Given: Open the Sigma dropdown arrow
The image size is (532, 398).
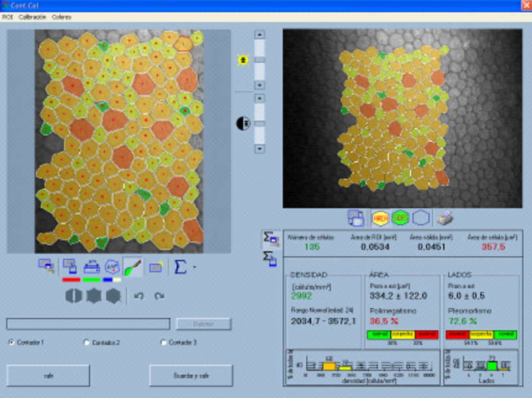Looking at the screenshot, I should [193, 267].
